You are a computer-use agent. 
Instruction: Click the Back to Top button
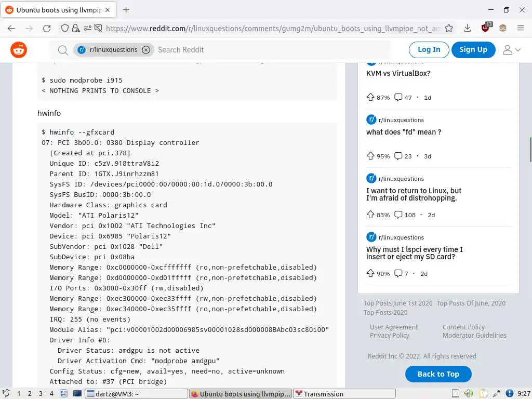pyautogui.click(x=438, y=374)
